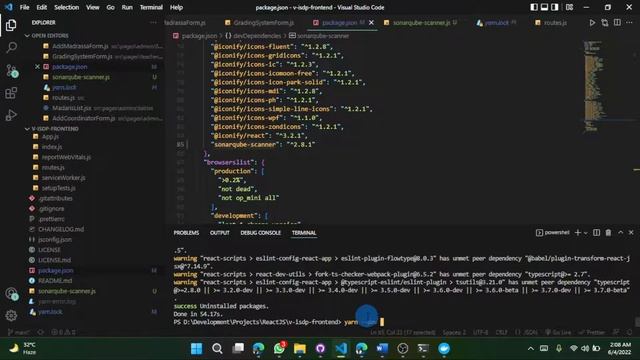Select GradingSystemForm.js in Open Editors
640x360 pixels.
[x=82, y=56]
